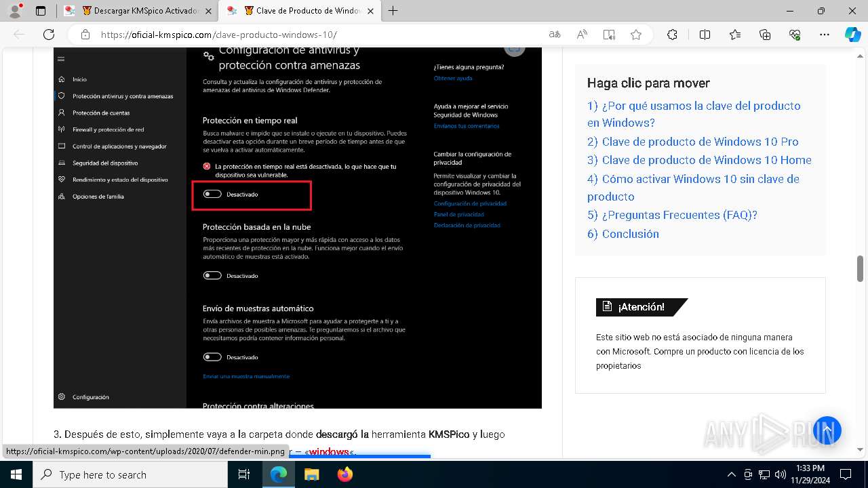Image resolution: width=868 pixels, height=488 pixels.
Task: Open the Windows Defender screenshot image
Action: pyautogui.click(x=298, y=228)
